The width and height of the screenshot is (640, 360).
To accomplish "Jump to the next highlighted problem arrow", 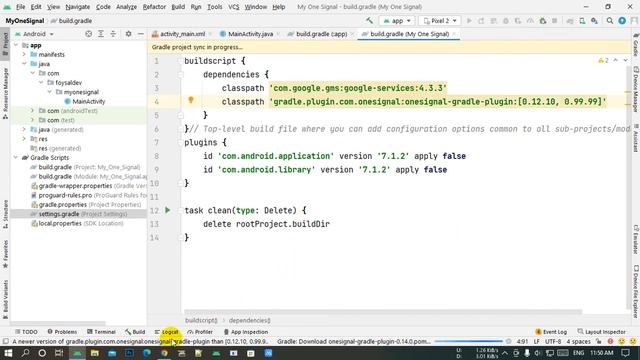I will coord(625,60).
